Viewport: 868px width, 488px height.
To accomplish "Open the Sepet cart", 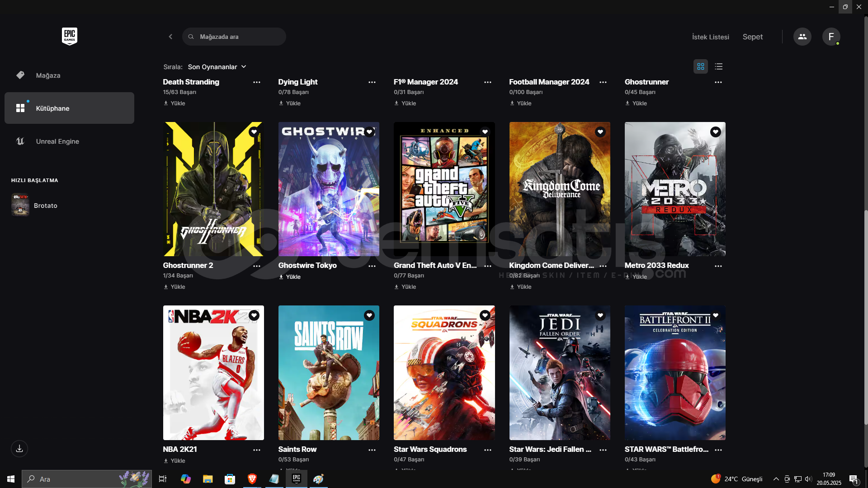I will pyautogui.click(x=752, y=37).
